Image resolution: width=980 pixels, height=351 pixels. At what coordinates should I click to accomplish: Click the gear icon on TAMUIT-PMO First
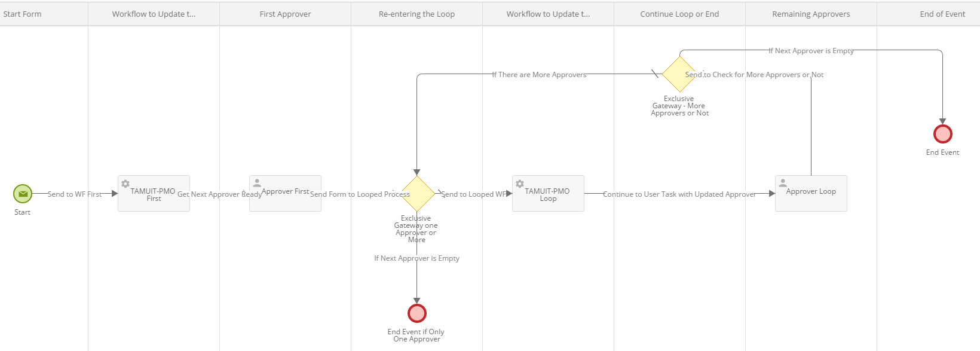click(125, 184)
